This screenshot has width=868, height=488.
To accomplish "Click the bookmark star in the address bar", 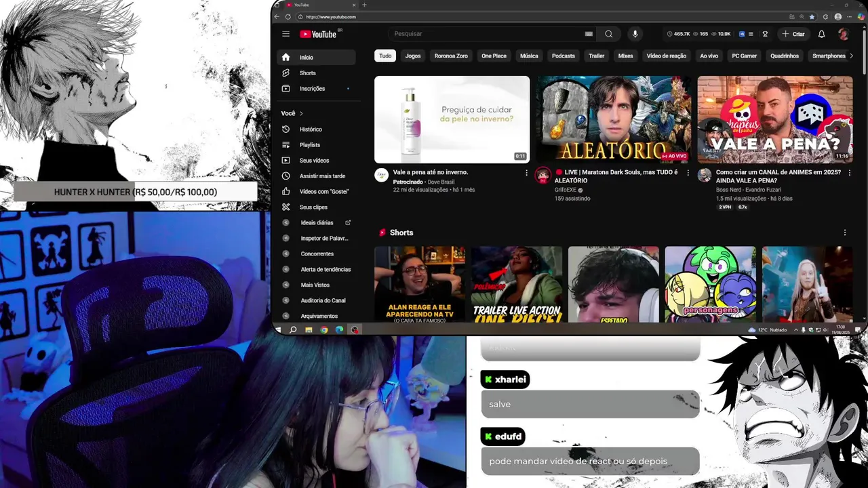I will tap(812, 17).
